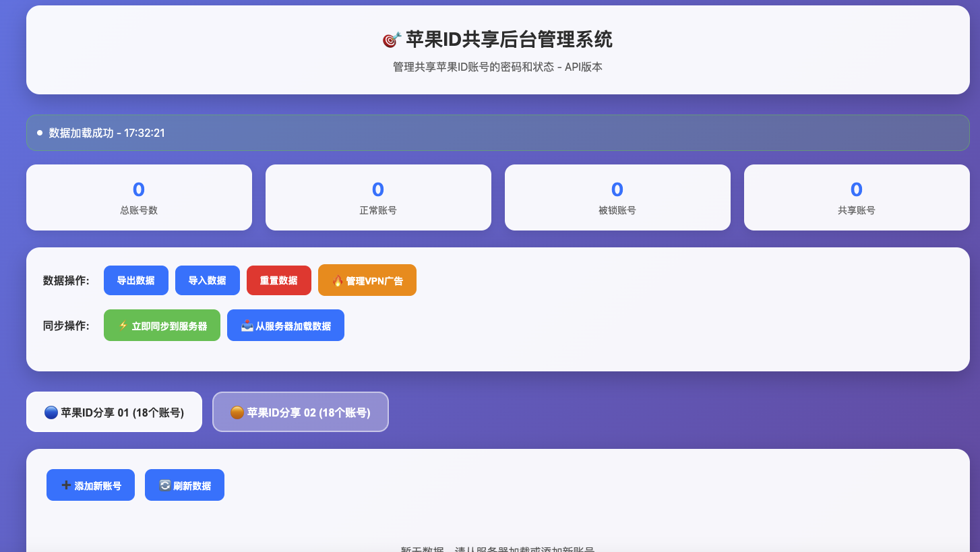The height and width of the screenshot is (552, 980).
Task: Open the 导入数据 action
Action: pyautogui.click(x=207, y=280)
